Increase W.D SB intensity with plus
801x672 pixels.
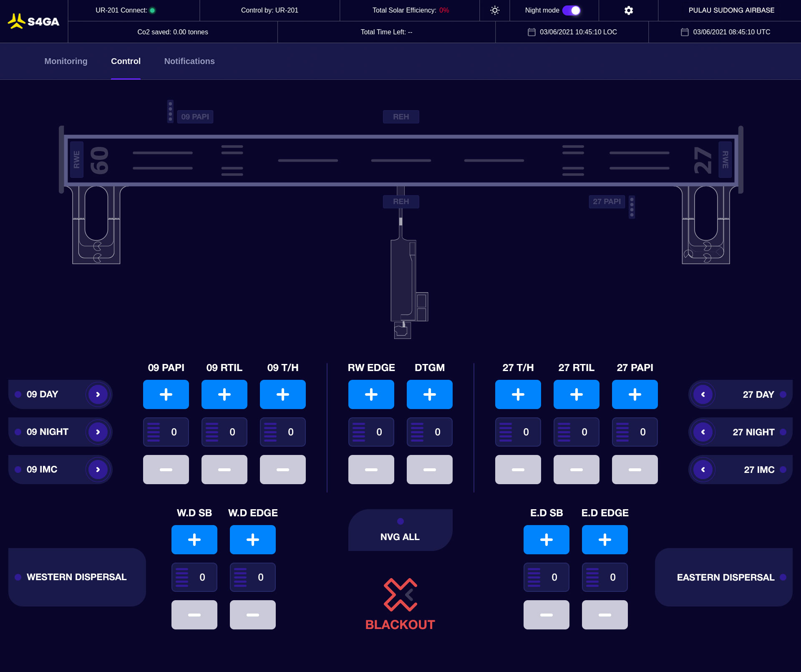point(194,540)
